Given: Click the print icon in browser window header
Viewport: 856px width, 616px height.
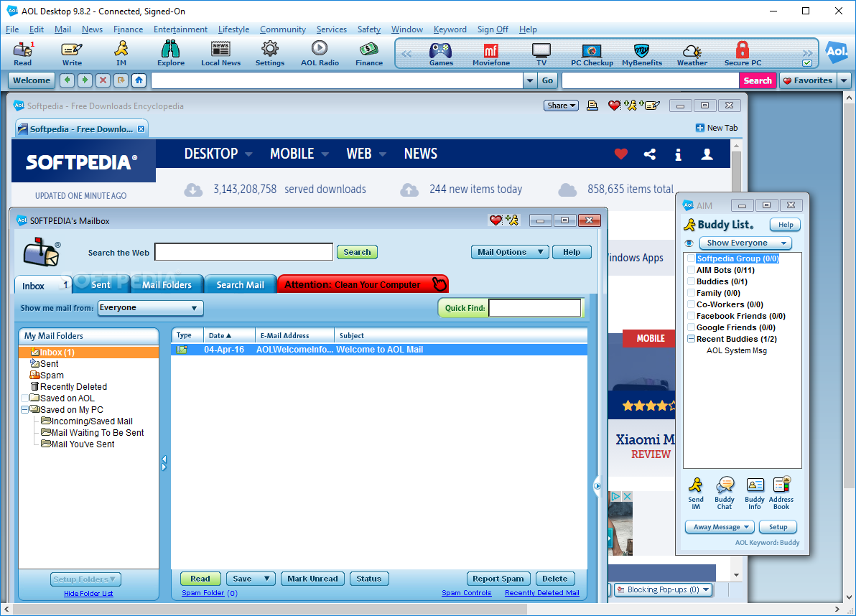Looking at the screenshot, I should [592, 106].
